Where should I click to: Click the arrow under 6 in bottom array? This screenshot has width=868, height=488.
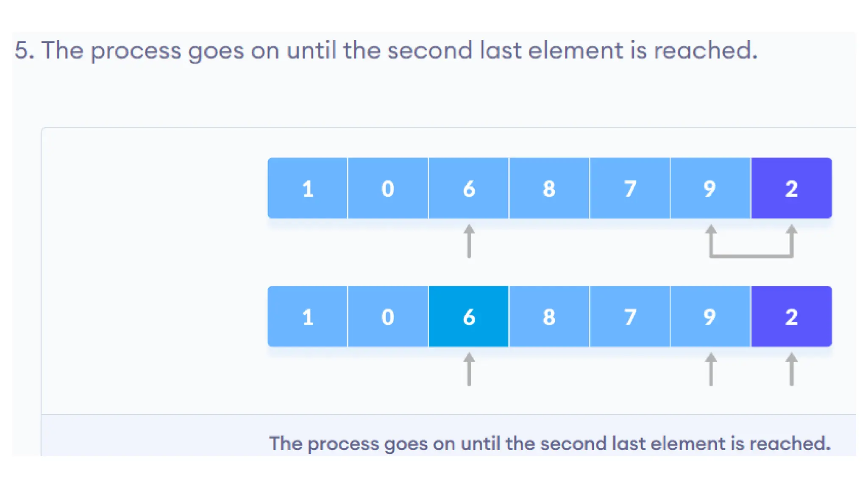(x=469, y=369)
